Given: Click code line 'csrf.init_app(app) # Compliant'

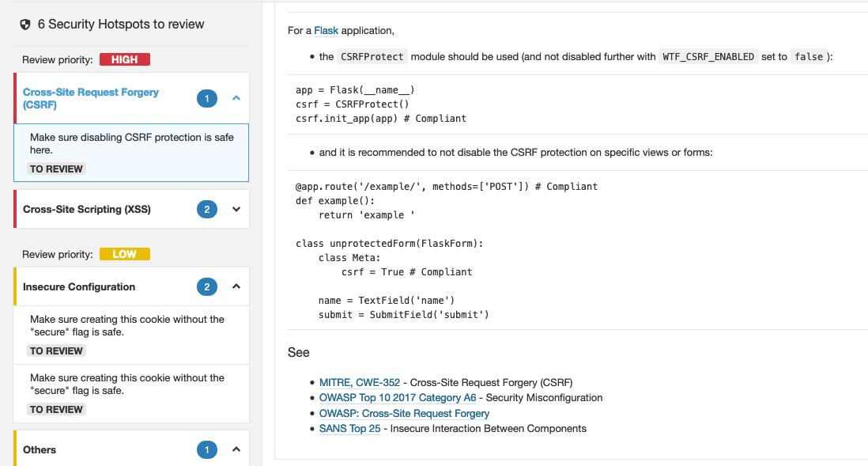Looking at the screenshot, I should pos(381,119).
